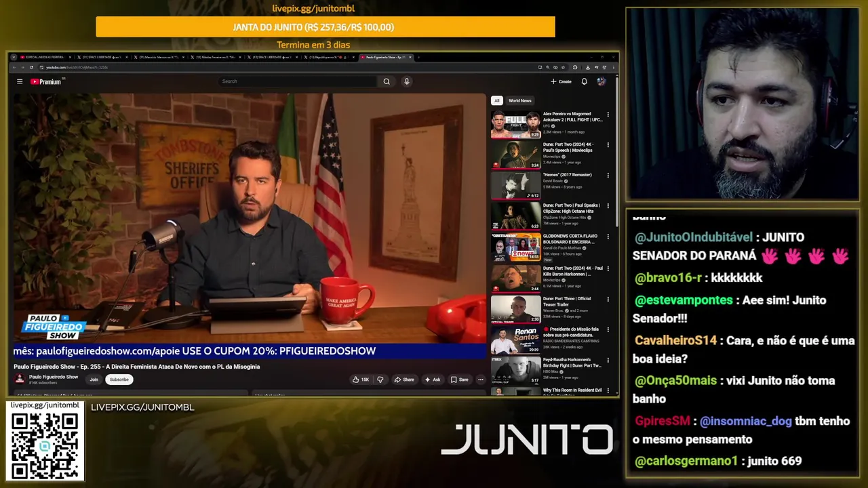
Task: Open Paulo Figueiredo Show channel avatar
Action: point(20,380)
